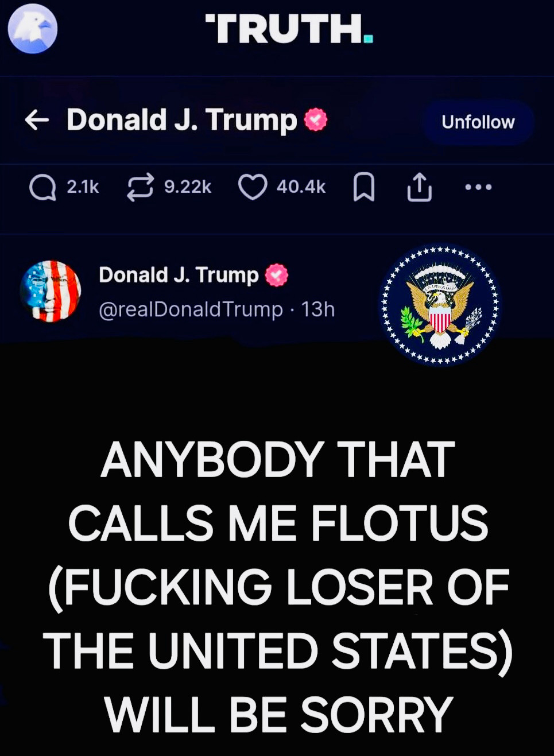The image size is (554, 756).
Task: Click the presidential seal image
Action: click(440, 306)
